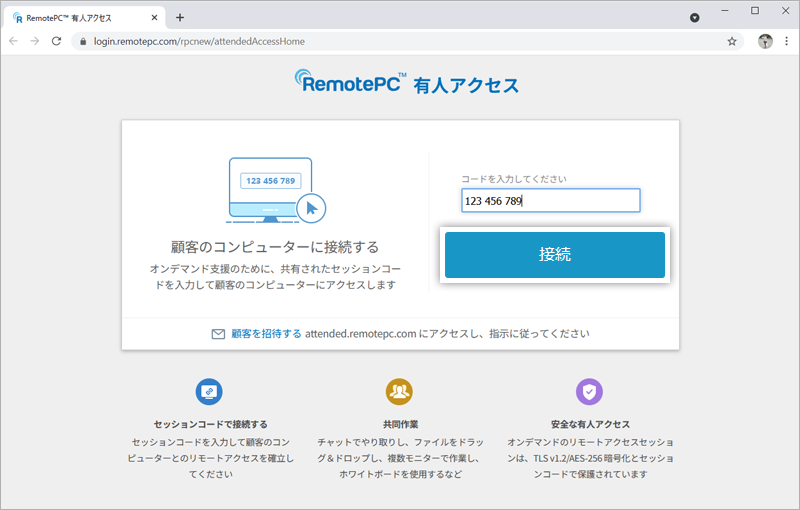Click the heading 安全な有人アクセス
800x510 pixels.
pyautogui.click(x=590, y=424)
